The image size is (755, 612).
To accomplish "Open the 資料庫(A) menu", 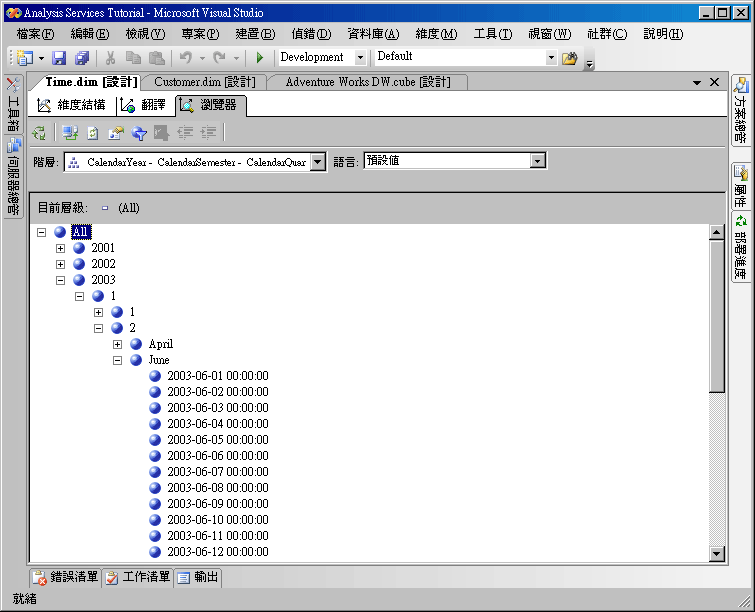I will click(373, 34).
